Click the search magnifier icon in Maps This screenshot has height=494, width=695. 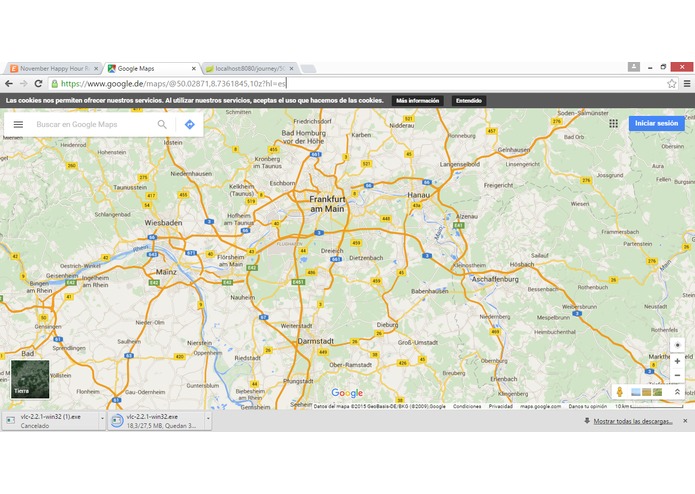(x=162, y=124)
